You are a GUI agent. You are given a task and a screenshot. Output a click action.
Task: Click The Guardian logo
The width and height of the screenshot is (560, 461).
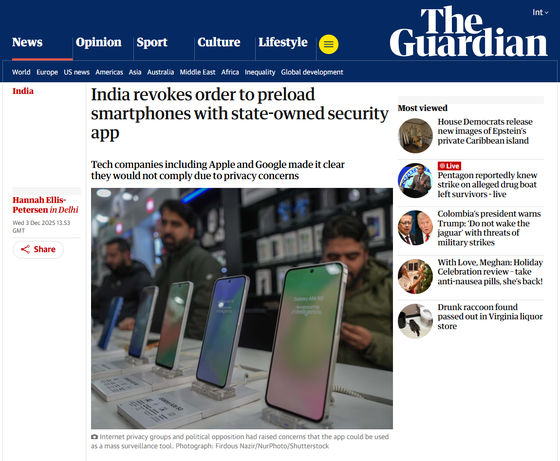click(468, 32)
